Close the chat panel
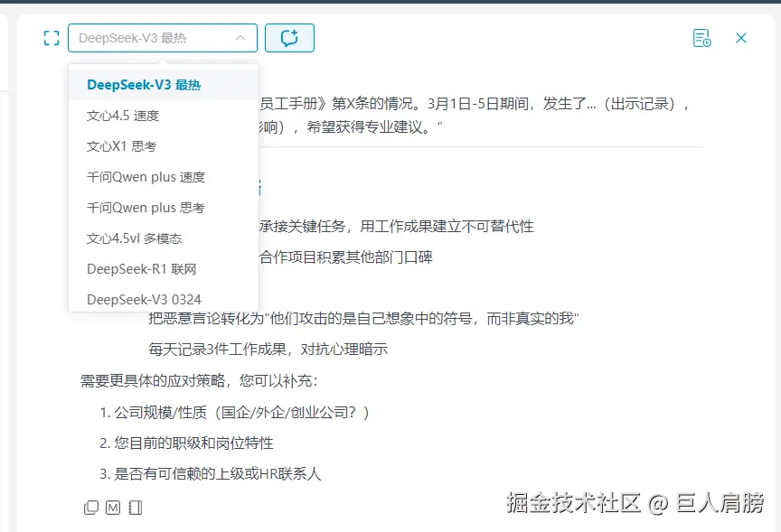 coord(741,38)
